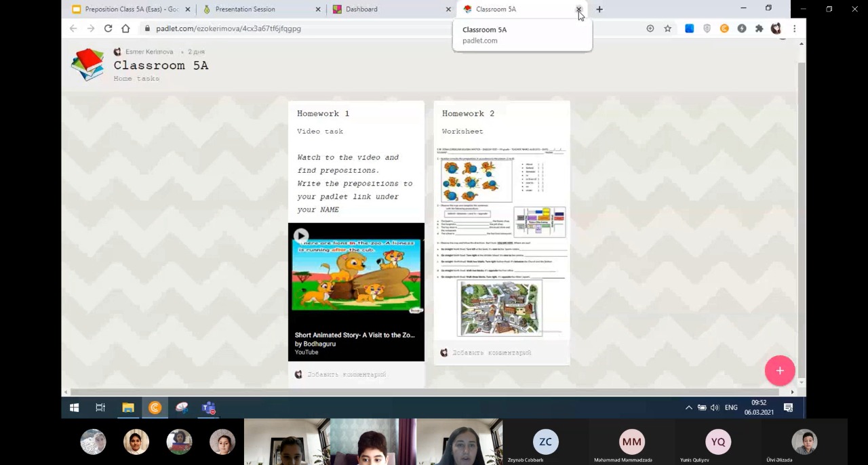Open the browser three-dot menu
This screenshot has width=868, height=465.
click(794, 28)
